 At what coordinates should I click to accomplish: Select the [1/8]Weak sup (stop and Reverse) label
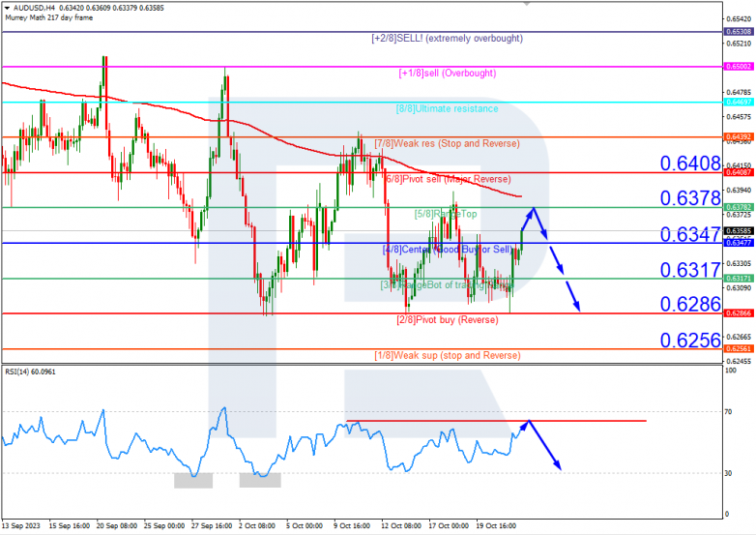point(448,356)
